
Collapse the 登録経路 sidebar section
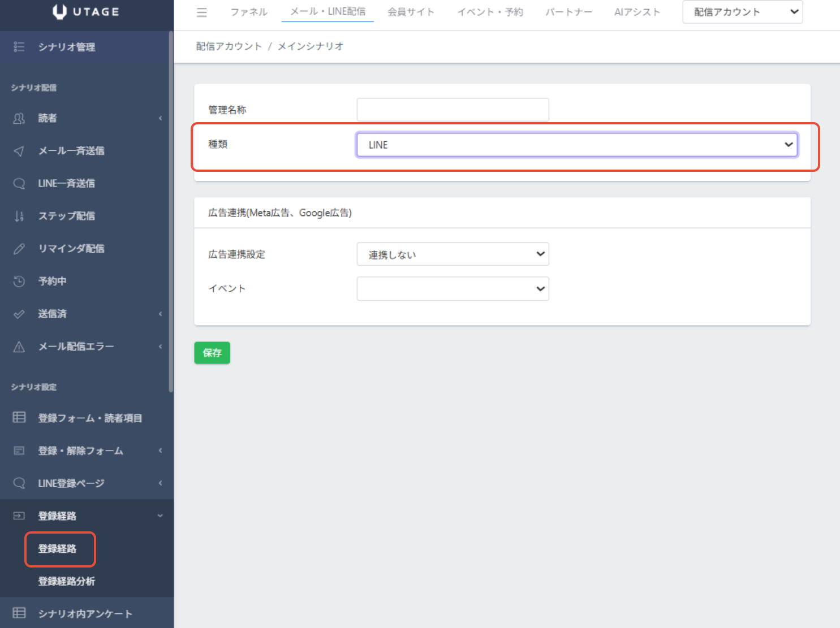point(160,516)
